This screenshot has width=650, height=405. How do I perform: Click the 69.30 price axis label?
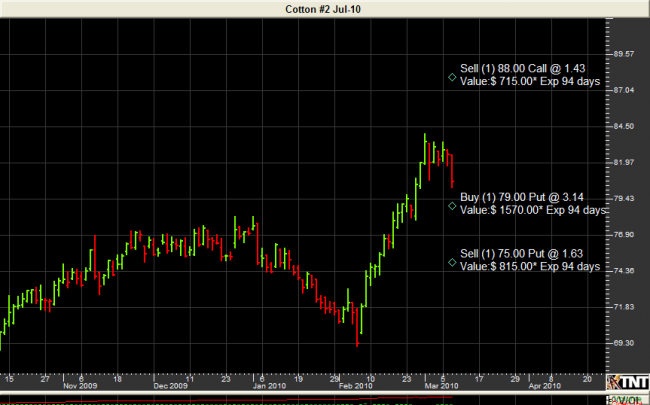[x=623, y=343]
